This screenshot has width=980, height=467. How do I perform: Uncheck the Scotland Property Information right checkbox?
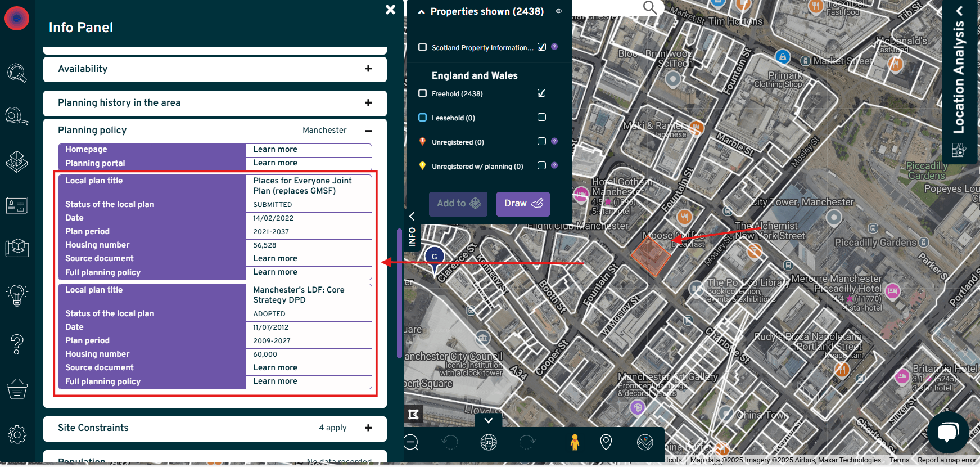click(541, 47)
